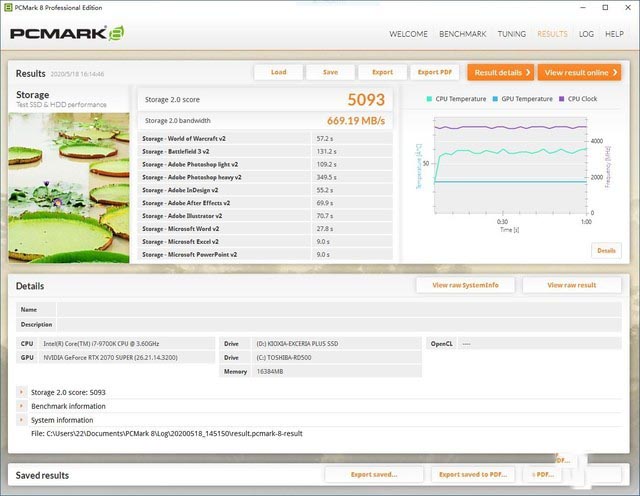Expand Storage 2.0 score: 5093 row
640x496 pixels.
click(x=21, y=392)
